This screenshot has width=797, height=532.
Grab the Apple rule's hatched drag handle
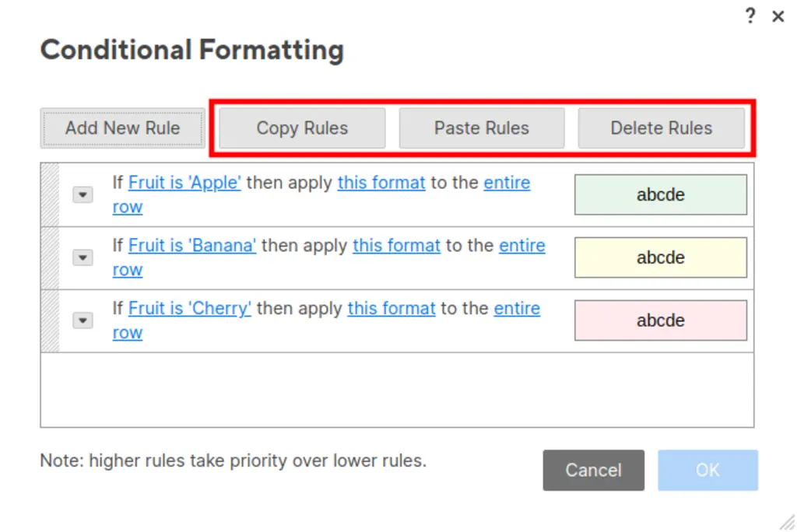coord(50,194)
